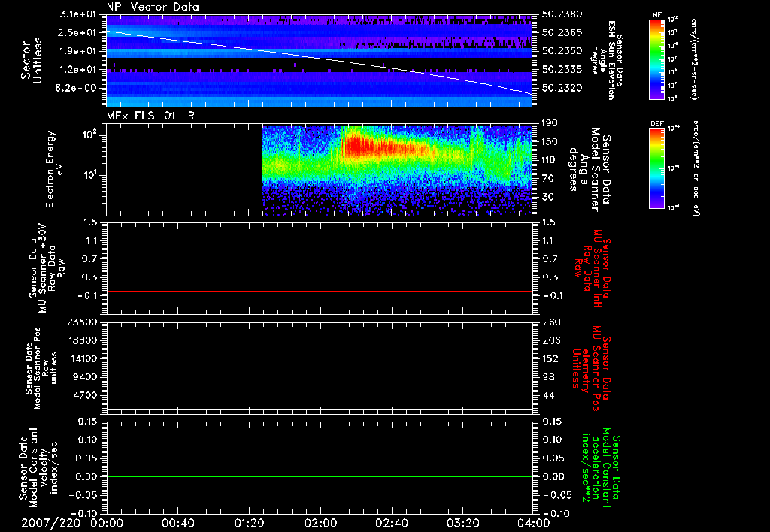Screen dimensions: 770x532
Task: Click the 23500 scanner position tick value
Action: (x=83, y=322)
